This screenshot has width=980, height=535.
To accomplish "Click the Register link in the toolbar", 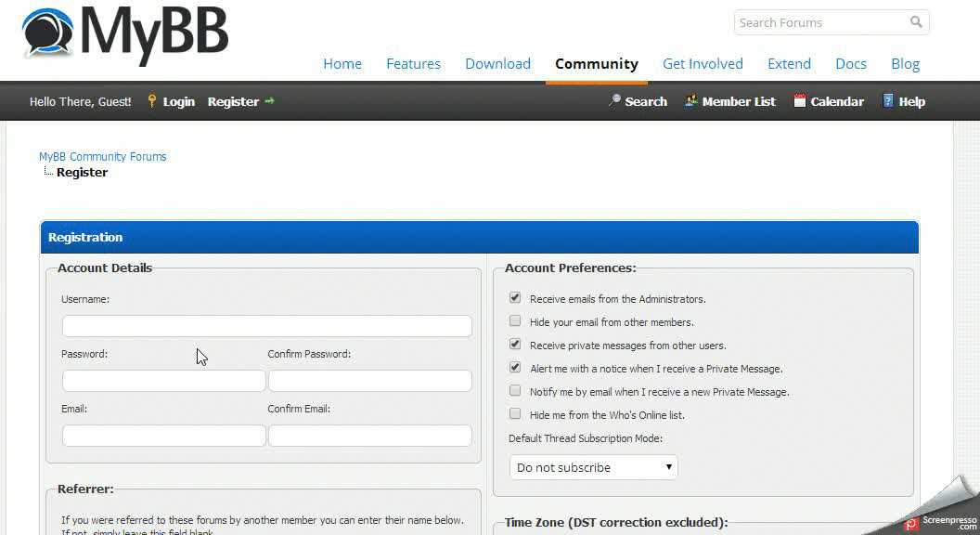I will tap(233, 101).
